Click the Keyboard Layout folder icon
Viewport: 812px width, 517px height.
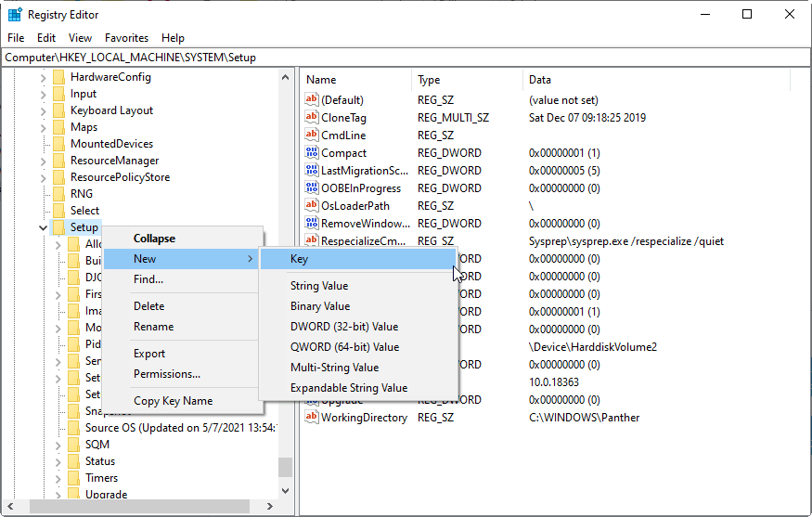pos(59,110)
